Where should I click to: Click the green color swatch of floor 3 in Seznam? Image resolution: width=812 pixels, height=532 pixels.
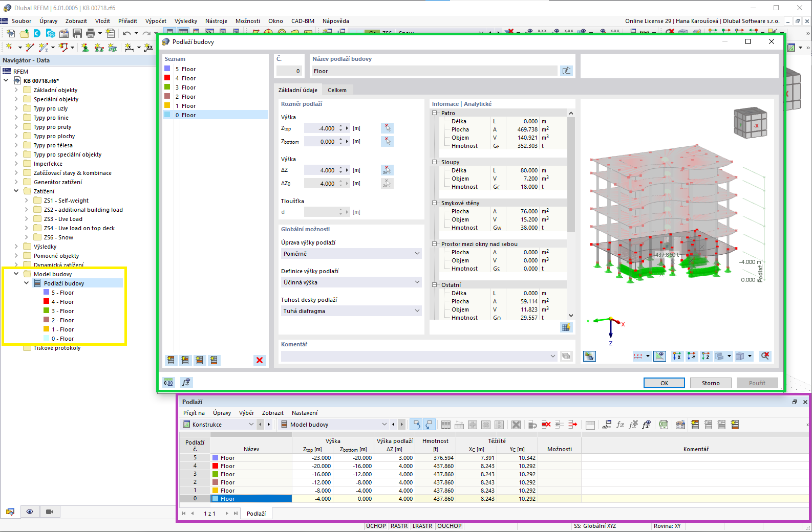167,87
